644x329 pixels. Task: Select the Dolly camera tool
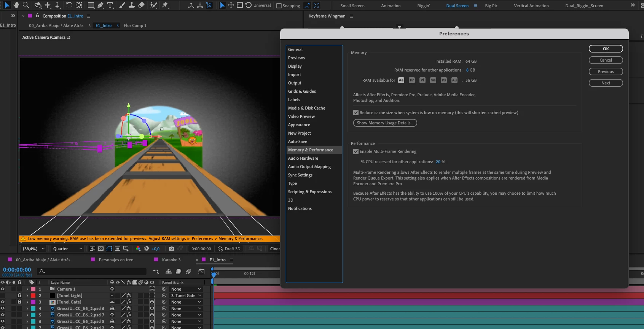click(57, 5)
